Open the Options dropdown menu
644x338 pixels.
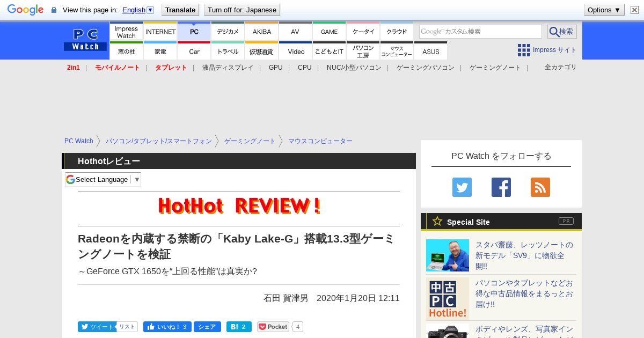point(604,10)
